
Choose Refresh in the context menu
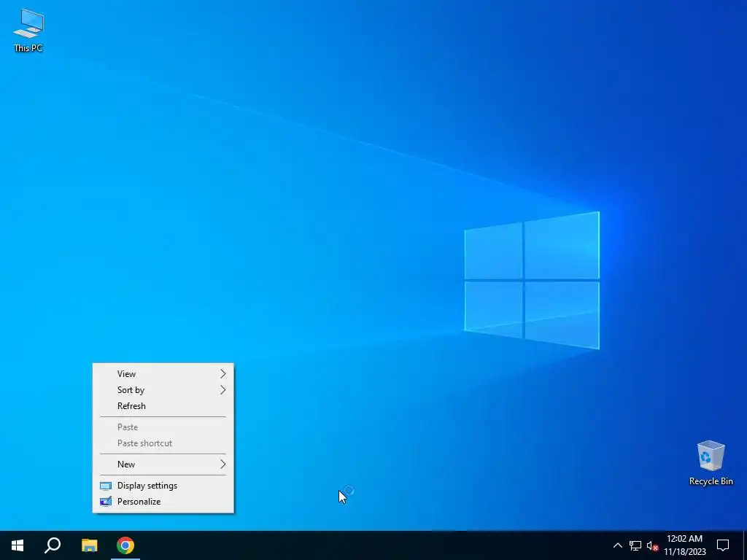163,406
